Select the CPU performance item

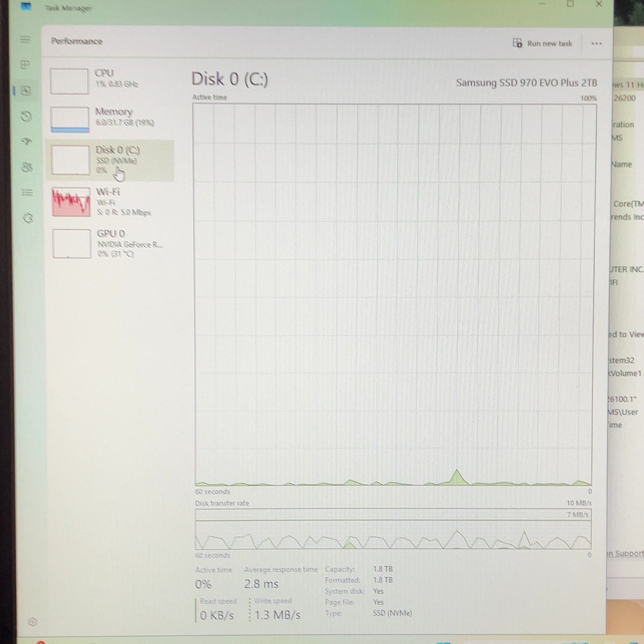click(x=110, y=80)
